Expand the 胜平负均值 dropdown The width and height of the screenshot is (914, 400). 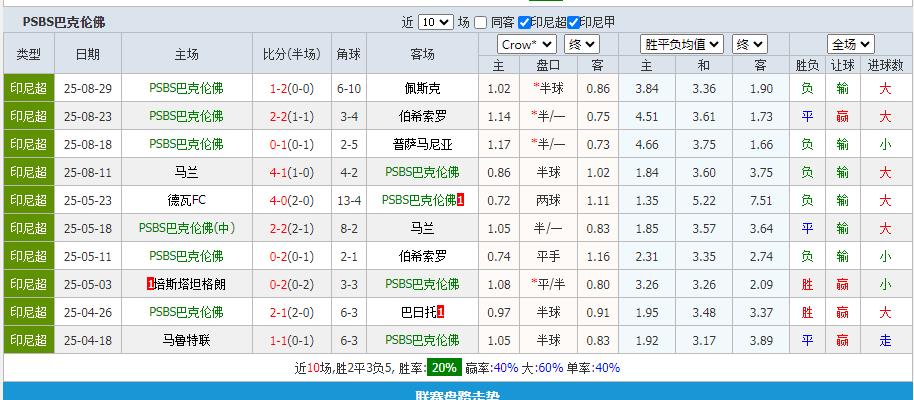click(x=682, y=44)
